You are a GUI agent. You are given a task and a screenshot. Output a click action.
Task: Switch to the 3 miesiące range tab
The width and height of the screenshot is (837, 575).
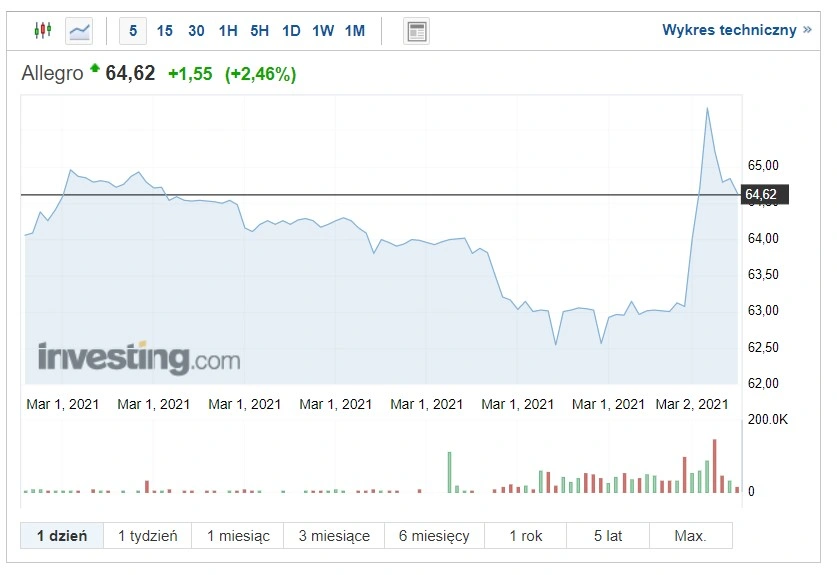click(334, 535)
